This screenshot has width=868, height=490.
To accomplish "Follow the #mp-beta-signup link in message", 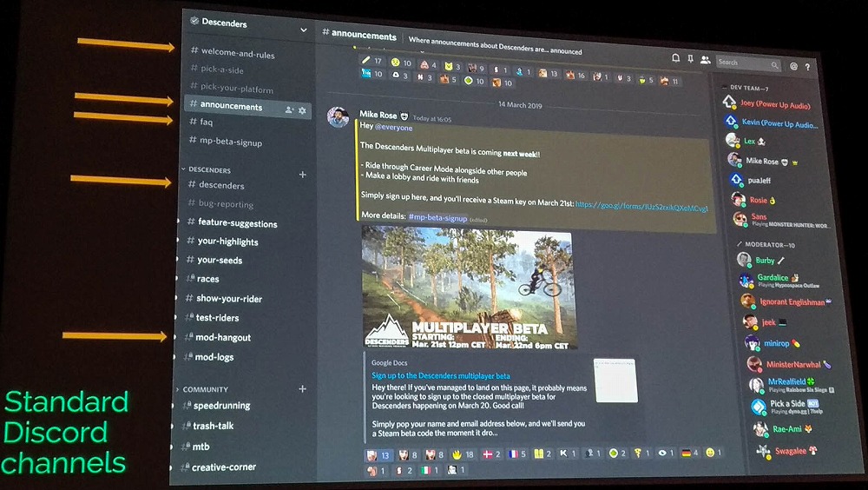I will pos(437,217).
